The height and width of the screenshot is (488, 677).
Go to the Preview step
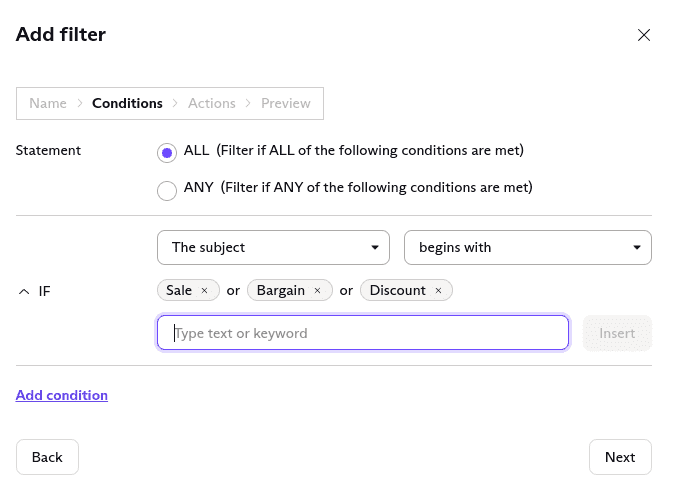coord(286,103)
